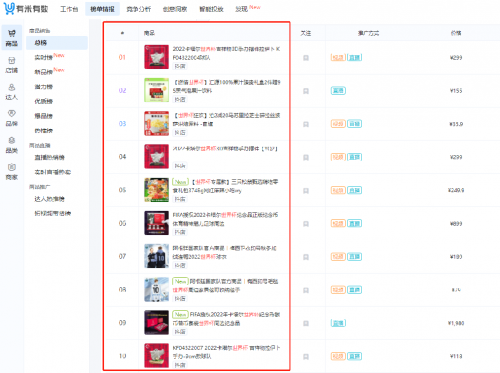Click the 有米有数 shopping cart logo
The width and height of the screenshot is (500, 373).
coord(9,8)
